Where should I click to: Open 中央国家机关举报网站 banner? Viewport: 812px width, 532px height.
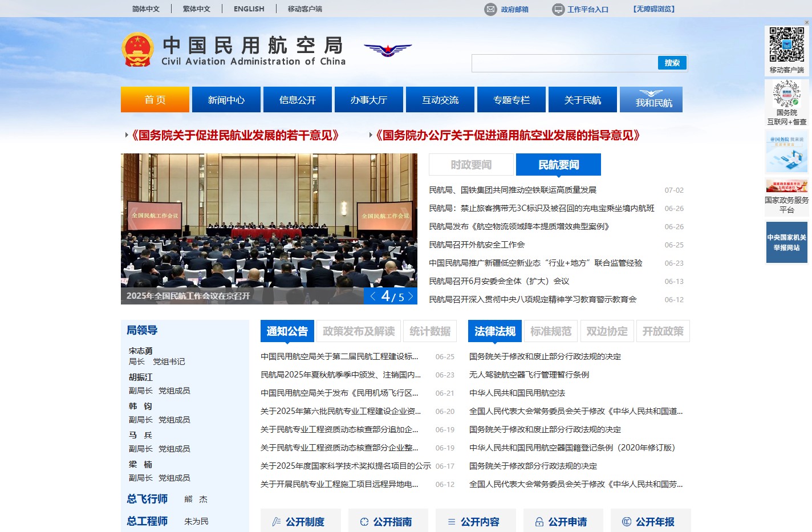click(787, 242)
